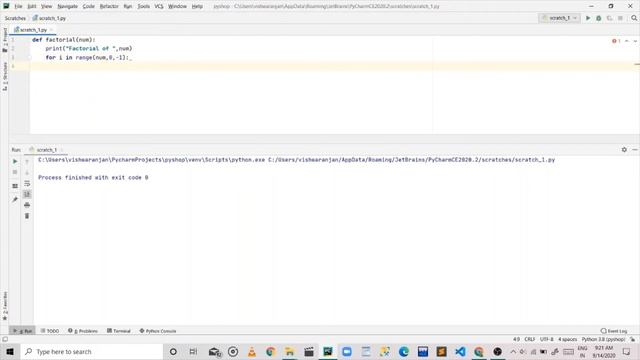Image resolution: width=640 pixels, height=360 pixels.
Task: Click the scratch_1.py breadcrumb
Action: click(49, 18)
